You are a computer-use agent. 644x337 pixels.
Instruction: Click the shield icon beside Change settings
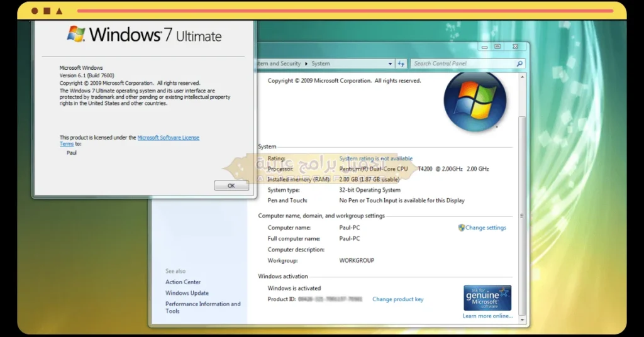tap(462, 228)
